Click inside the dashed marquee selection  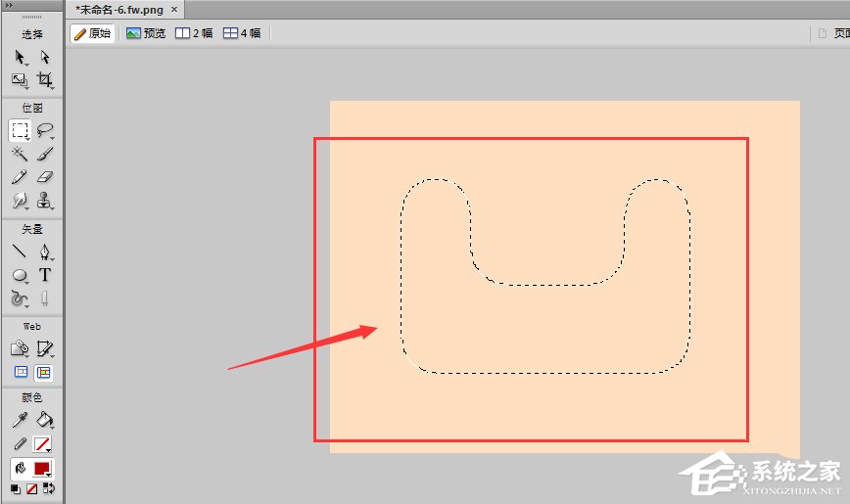pyautogui.click(x=544, y=331)
